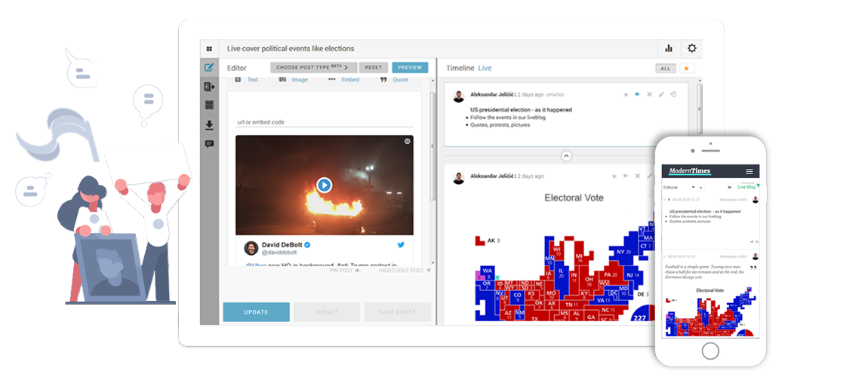Toggle PIN POST option
This screenshot has width=868, height=371.
tap(345, 271)
